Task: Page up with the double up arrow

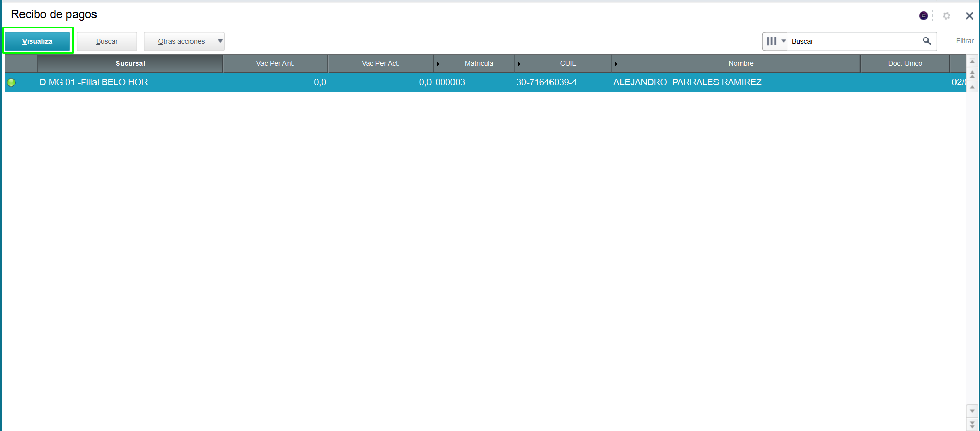Action: 972,75
